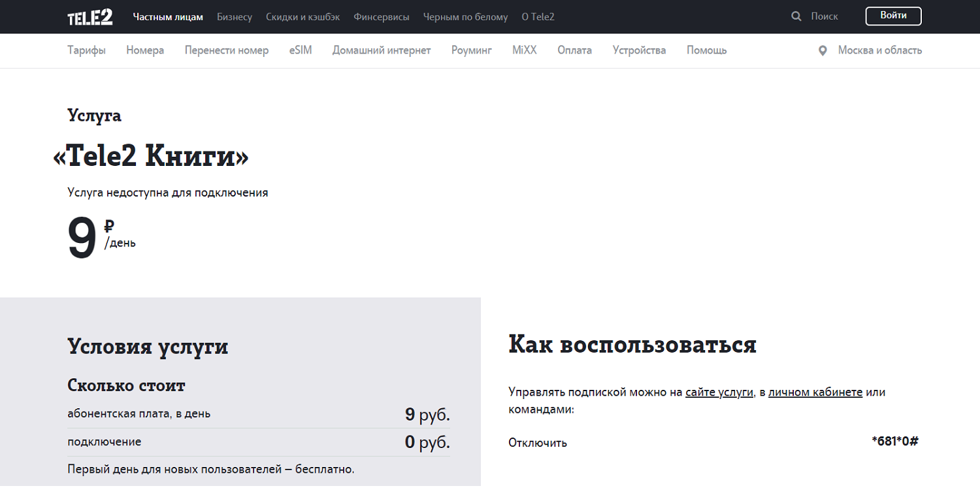Viewport: 980px width, 497px height.
Task: Open the О Tele2 page
Action: coord(538,17)
